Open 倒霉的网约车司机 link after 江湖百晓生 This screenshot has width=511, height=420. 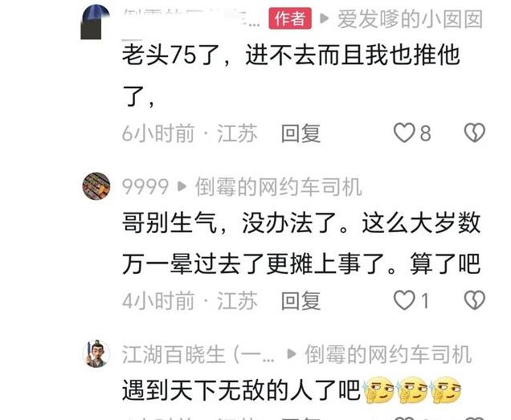388,354
